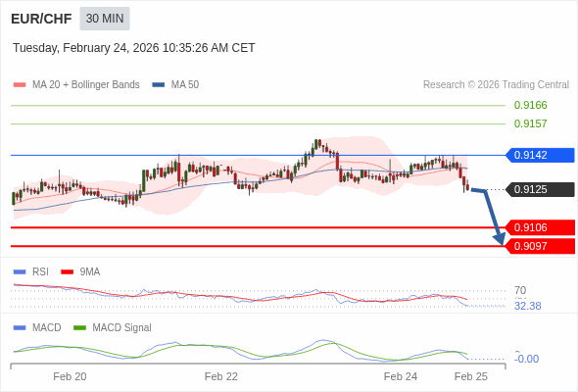Select the RSI value 32.38
This screenshot has width=578, height=392.
coord(527,306)
